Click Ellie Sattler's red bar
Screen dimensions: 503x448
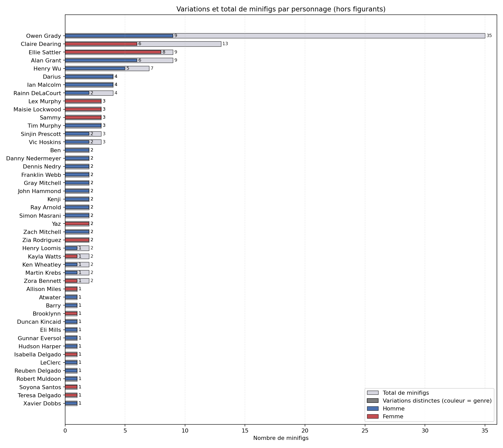(x=113, y=52)
